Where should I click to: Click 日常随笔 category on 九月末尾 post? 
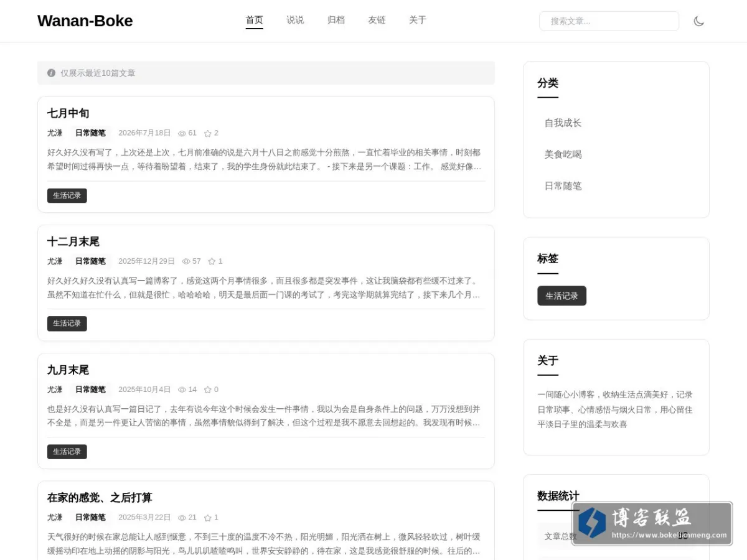[x=90, y=390]
